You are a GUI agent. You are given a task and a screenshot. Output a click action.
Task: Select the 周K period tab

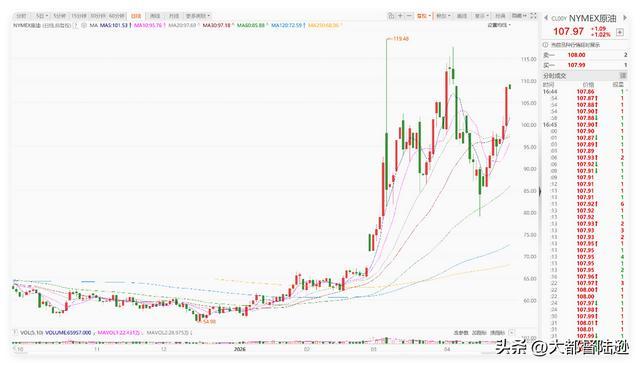click(155, 16)
